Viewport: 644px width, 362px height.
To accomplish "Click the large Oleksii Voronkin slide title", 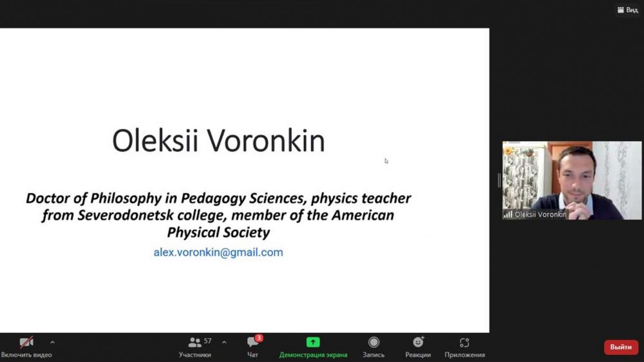I will [218, 141].
